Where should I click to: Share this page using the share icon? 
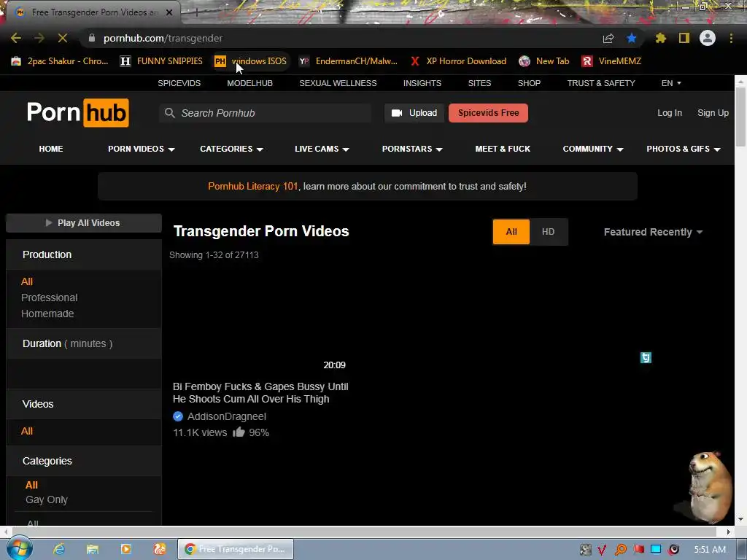point(608,38)
